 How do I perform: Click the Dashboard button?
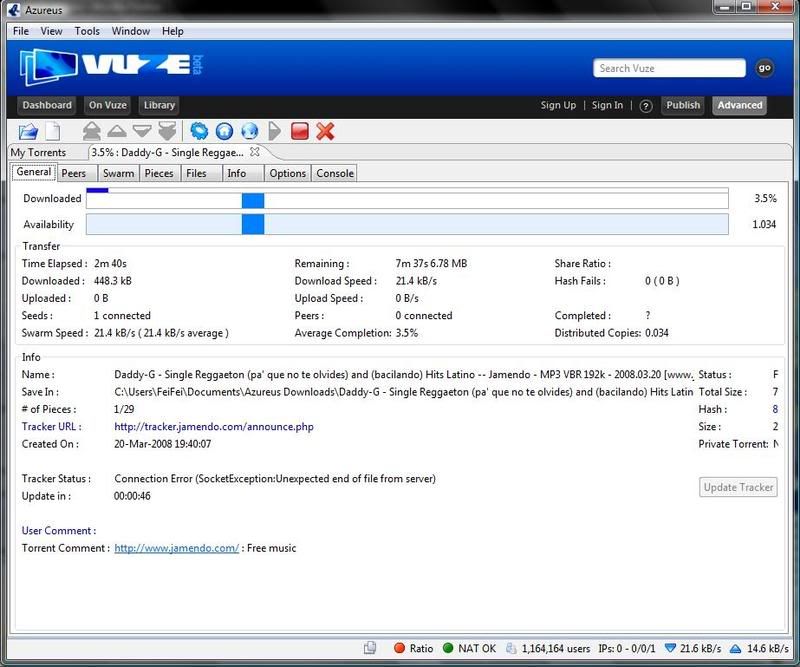pyautogui.click(x=47, y=105)
